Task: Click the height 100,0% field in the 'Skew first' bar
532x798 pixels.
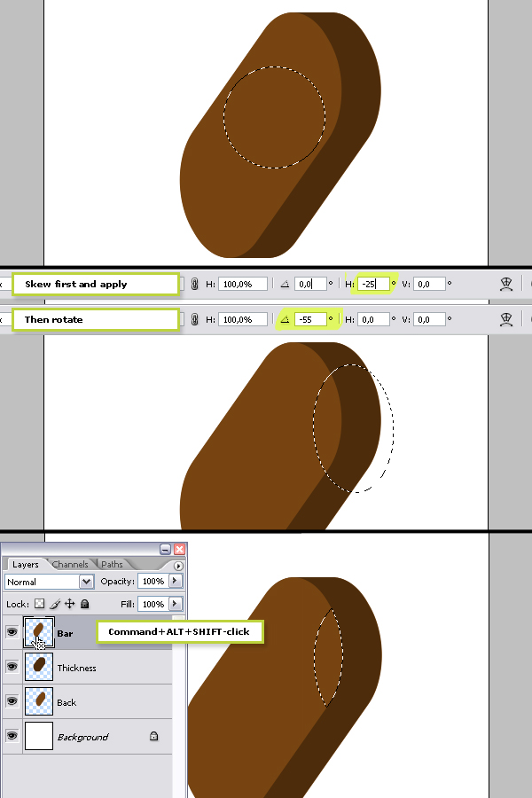Action: [243, 284]
